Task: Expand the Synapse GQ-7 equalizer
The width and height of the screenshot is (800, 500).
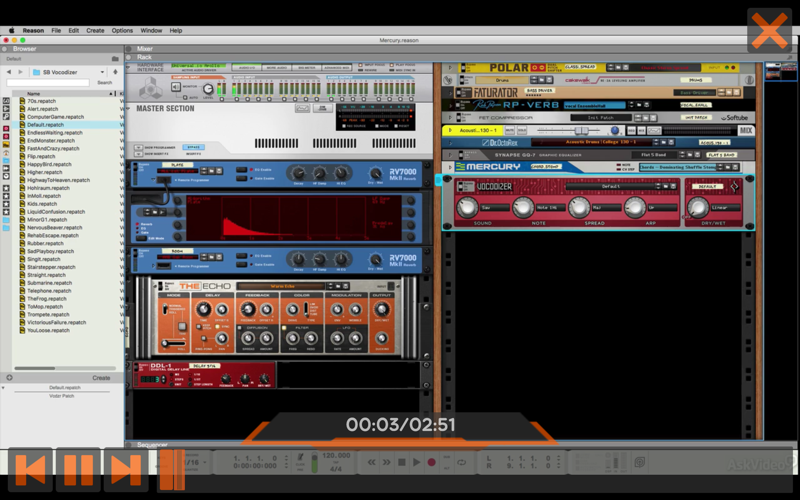Action: click(450, 155)
